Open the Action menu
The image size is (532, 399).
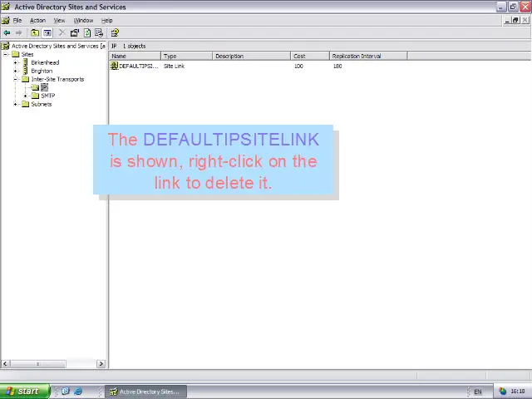click(37, 20)
